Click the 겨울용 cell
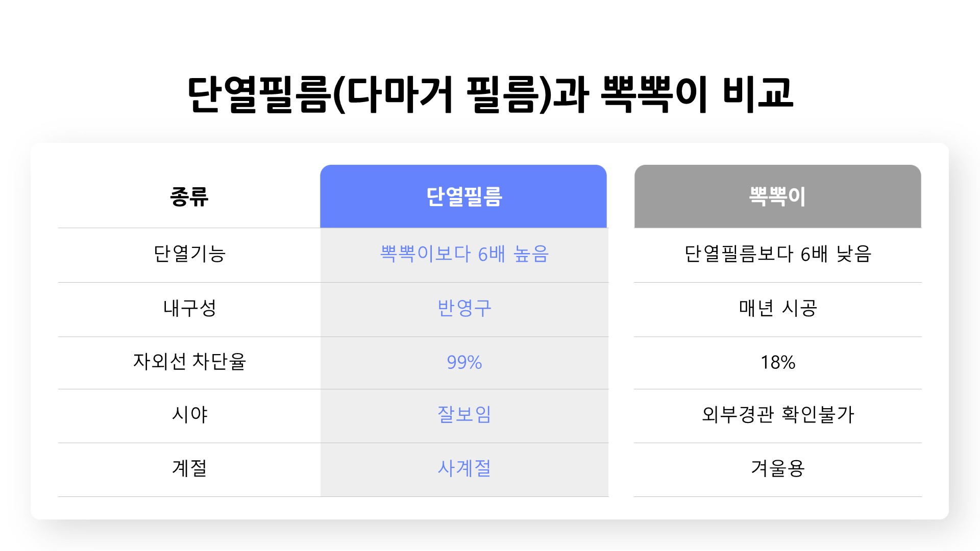Screen dimensions: 980x551 [777, 468]
